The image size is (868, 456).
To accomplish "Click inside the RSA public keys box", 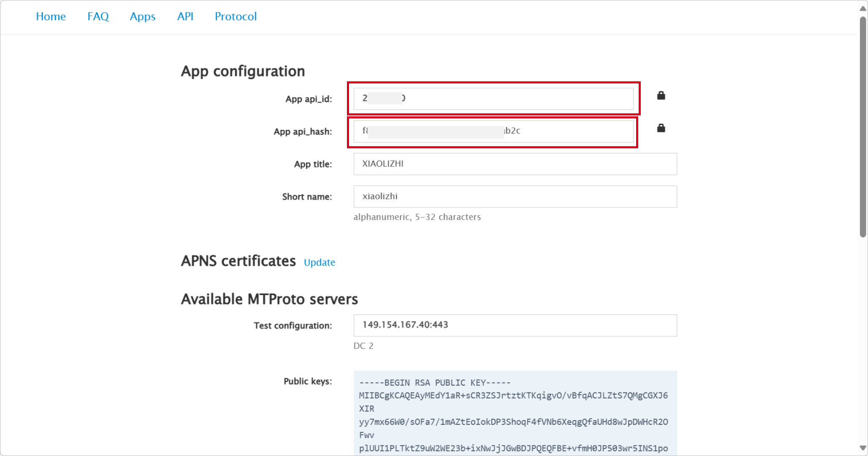I will click(515, 413).
